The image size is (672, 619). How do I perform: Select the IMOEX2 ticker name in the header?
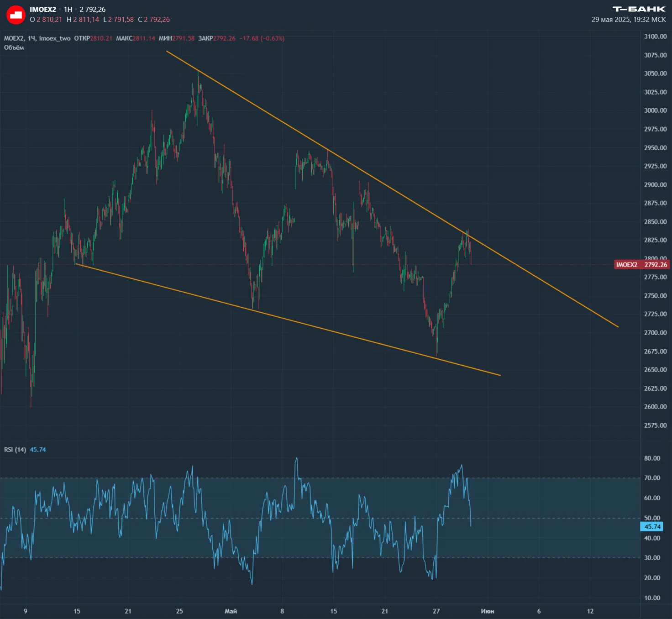pyautogui.click(x=43, y=10)
